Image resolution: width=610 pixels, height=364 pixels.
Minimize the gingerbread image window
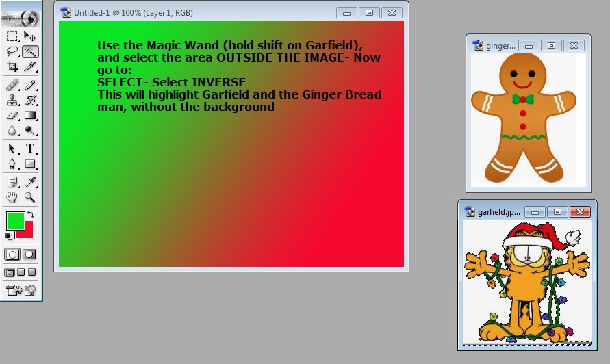click(529, 46)
